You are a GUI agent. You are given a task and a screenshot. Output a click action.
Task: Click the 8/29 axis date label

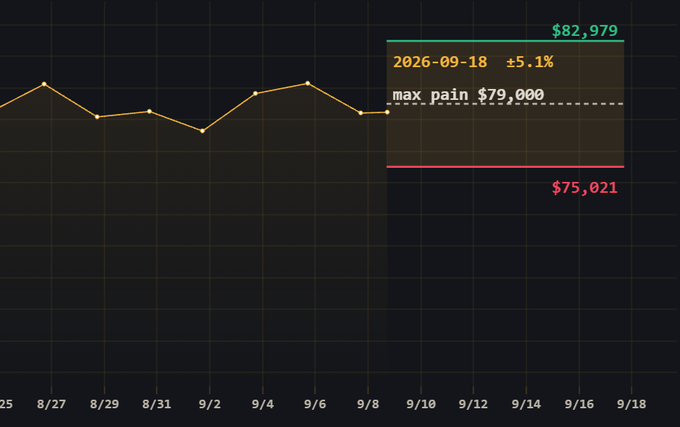104,404
